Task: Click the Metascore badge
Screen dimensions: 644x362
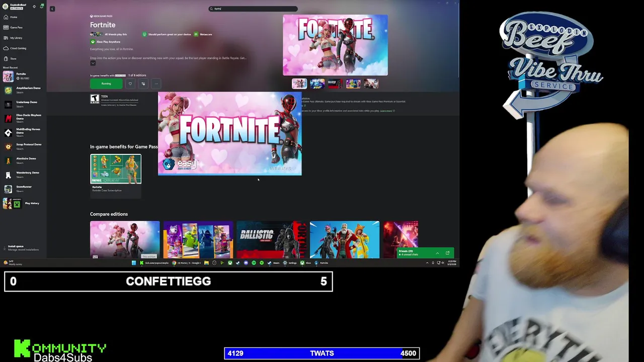Action: 203,34
